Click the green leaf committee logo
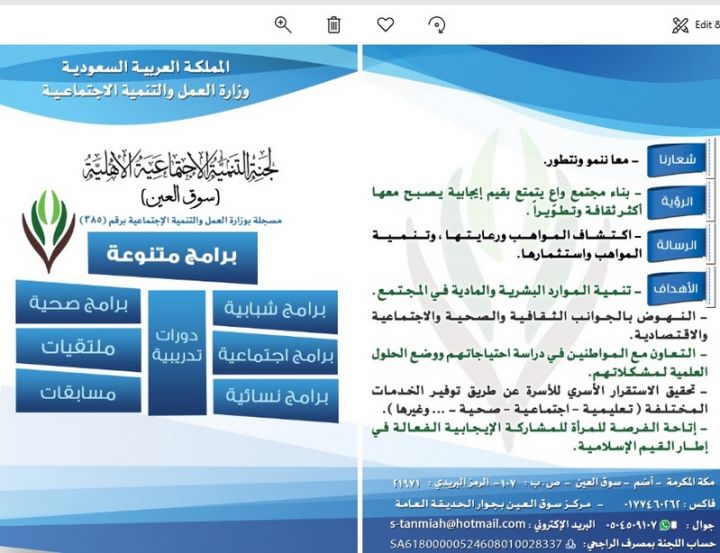This screenshot has height=553, width=720. tap(49, 231)
